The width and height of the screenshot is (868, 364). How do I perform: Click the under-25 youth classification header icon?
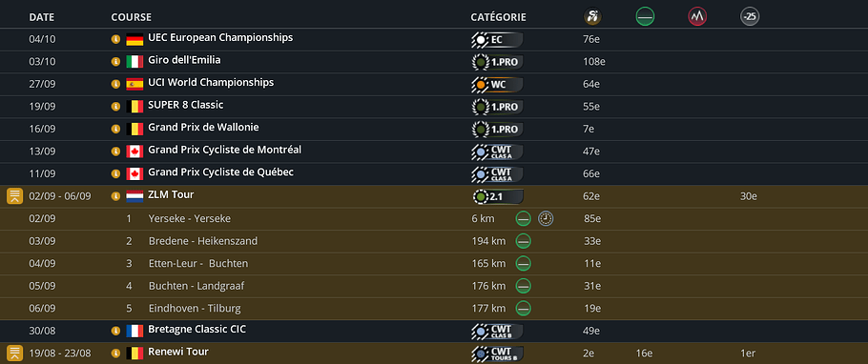[x=750, y=16]
